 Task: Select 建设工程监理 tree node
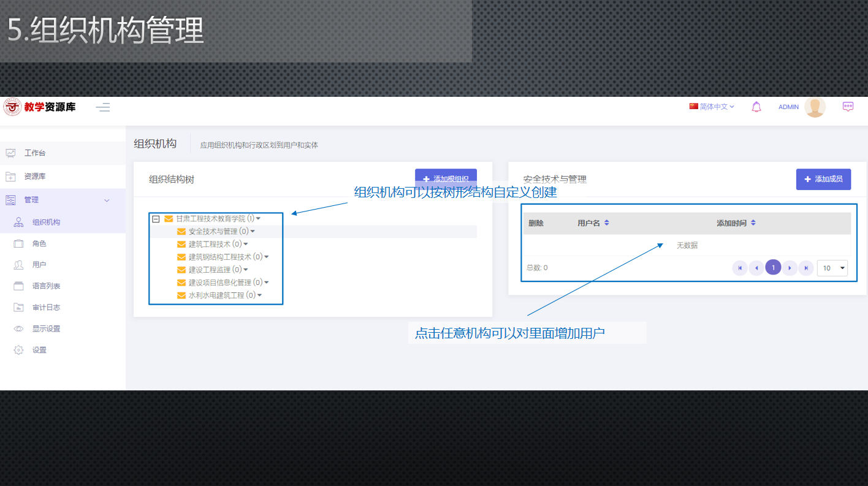[x=209, y=270]
